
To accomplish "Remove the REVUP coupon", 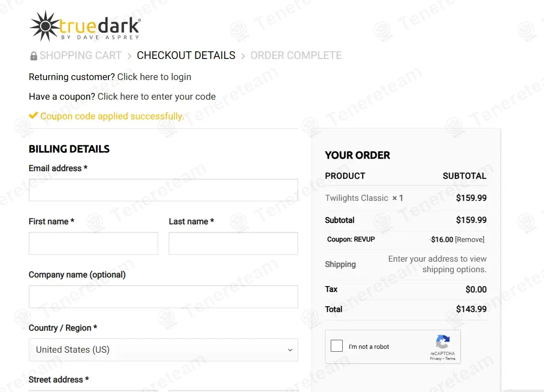I will [x=470, y=240].
